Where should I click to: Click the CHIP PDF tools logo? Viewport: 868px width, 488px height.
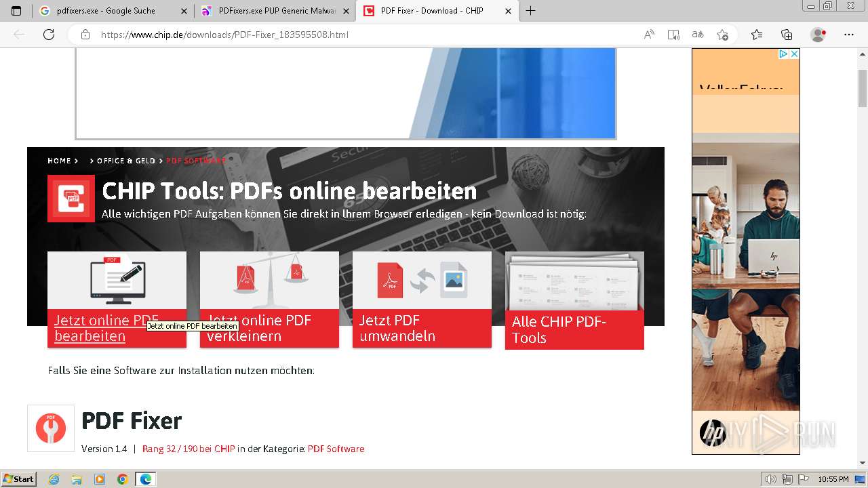(71, 199)
